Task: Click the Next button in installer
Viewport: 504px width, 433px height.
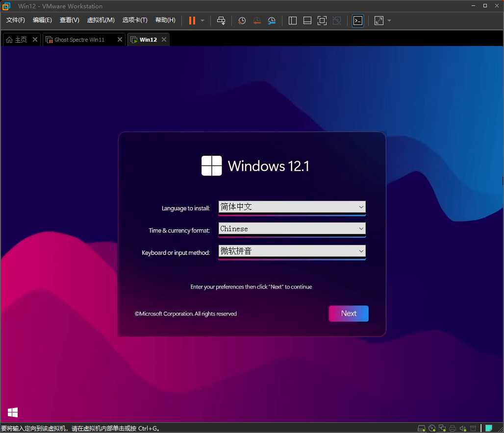Action: point(349,313)
